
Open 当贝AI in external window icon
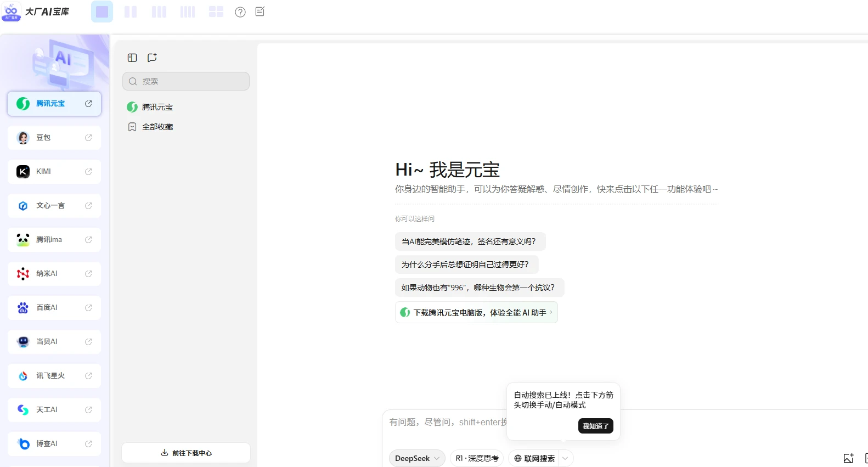88,342
